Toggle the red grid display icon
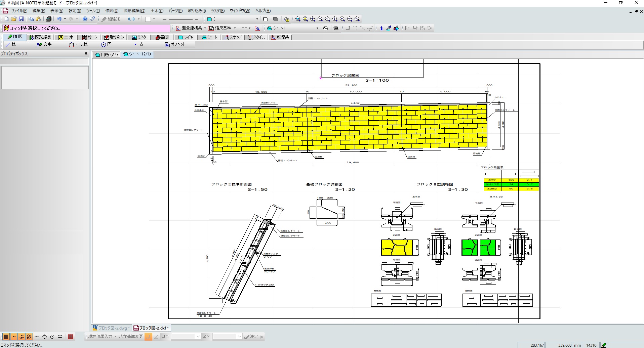Screen dimensions: 644x348 click(70, 337)
